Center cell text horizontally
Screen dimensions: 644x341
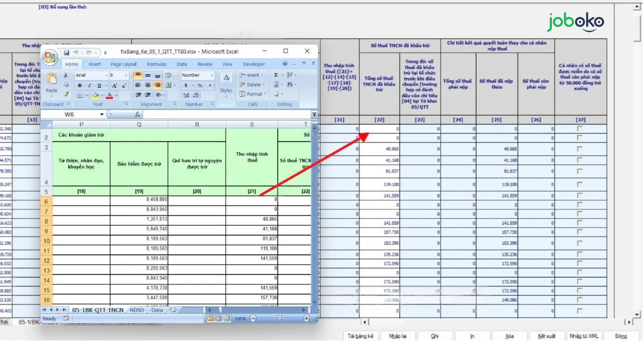pyautogui.click(x=148, y=85)
